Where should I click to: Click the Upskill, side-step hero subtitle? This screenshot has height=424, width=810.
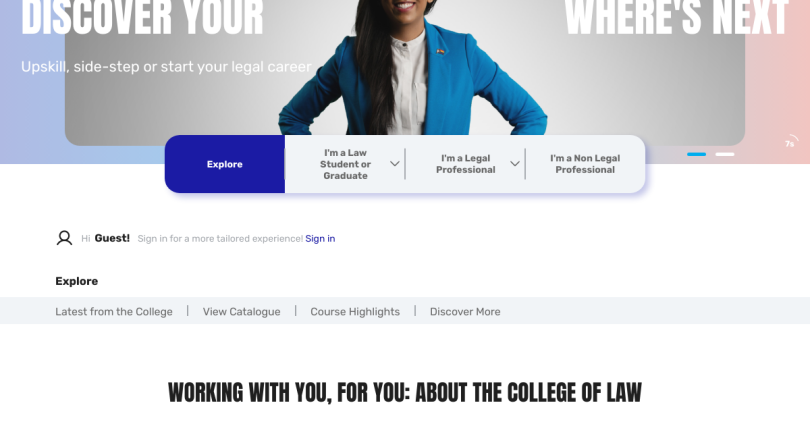[166, 67]
